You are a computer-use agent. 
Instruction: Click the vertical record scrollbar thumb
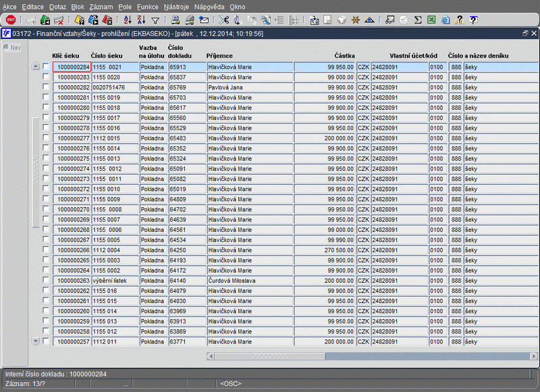click(36, 173)
